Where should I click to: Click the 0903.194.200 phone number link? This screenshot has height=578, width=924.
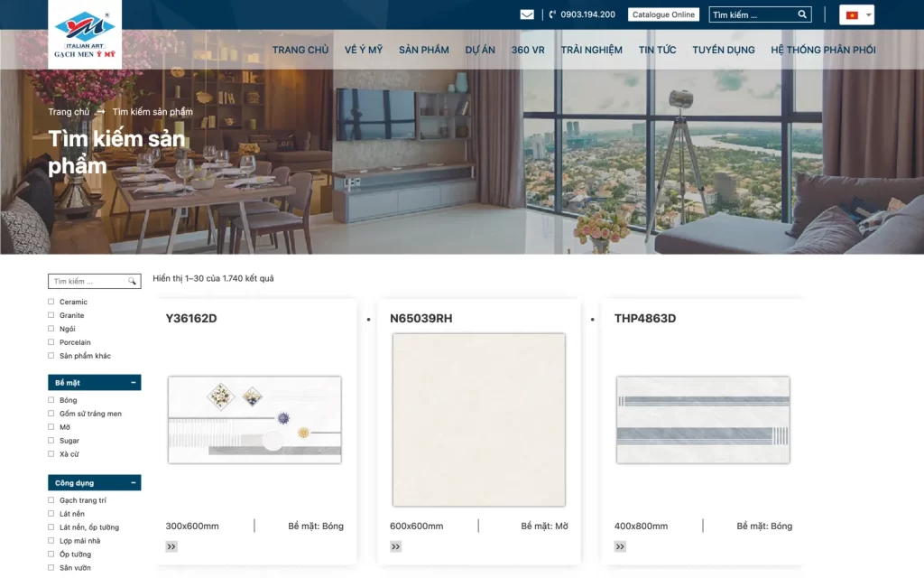[587, 14]
